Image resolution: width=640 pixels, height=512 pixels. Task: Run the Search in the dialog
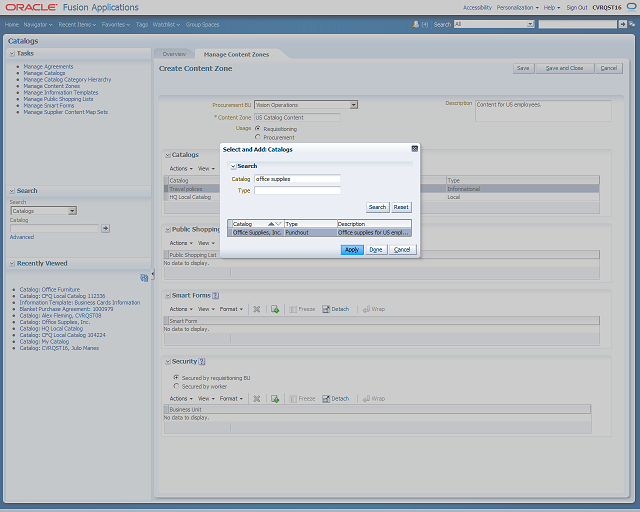coord(377,207)
